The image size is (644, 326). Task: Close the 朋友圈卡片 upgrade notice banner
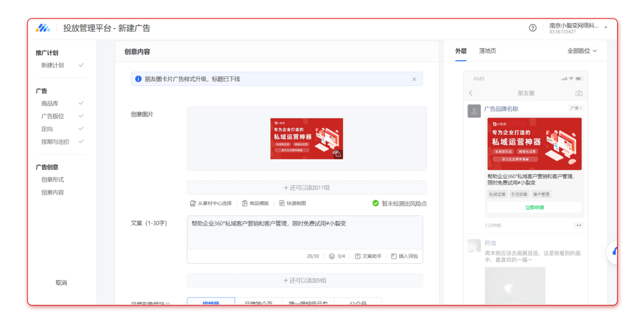click(x=414, y=79)
